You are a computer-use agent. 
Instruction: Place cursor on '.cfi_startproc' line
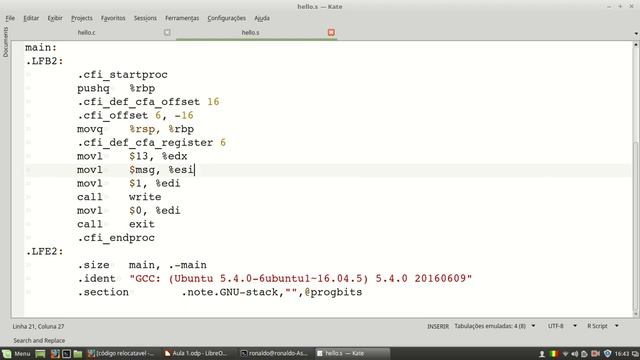[122, 75]
